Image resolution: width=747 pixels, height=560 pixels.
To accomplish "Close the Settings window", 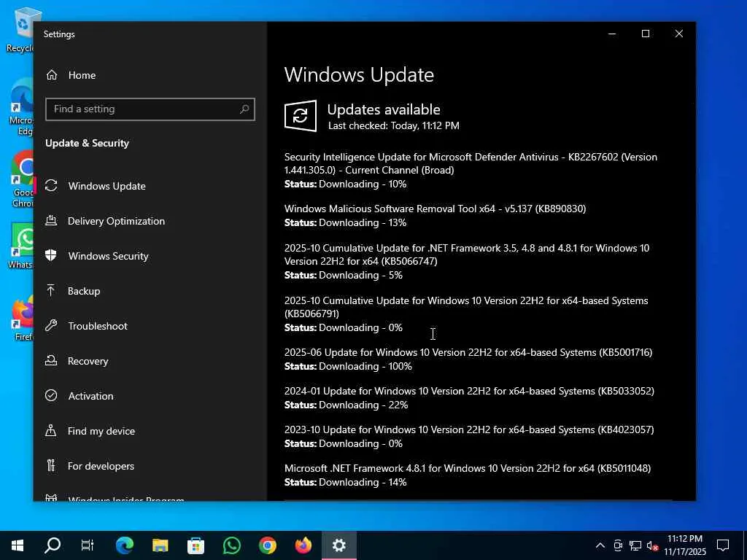I will click(679, 34).
